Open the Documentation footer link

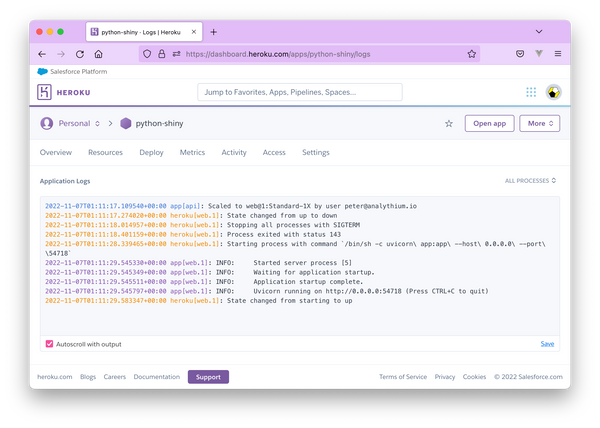pyautogui.click(x=157, y=377)
